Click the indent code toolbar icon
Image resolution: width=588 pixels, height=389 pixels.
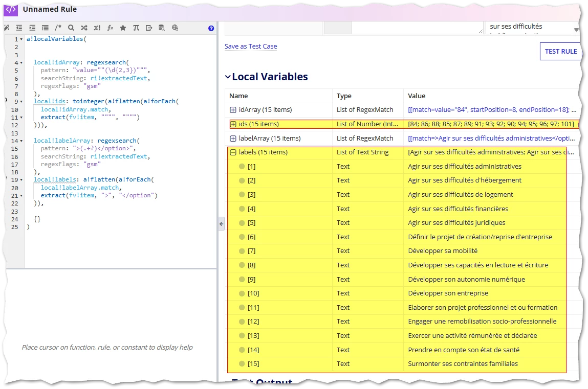click(32, 28)
